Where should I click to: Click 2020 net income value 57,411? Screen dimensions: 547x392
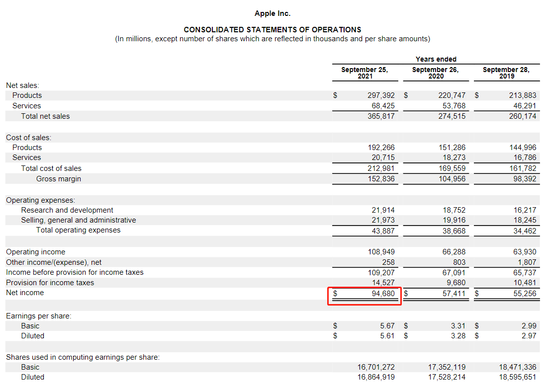click(454, 294)
